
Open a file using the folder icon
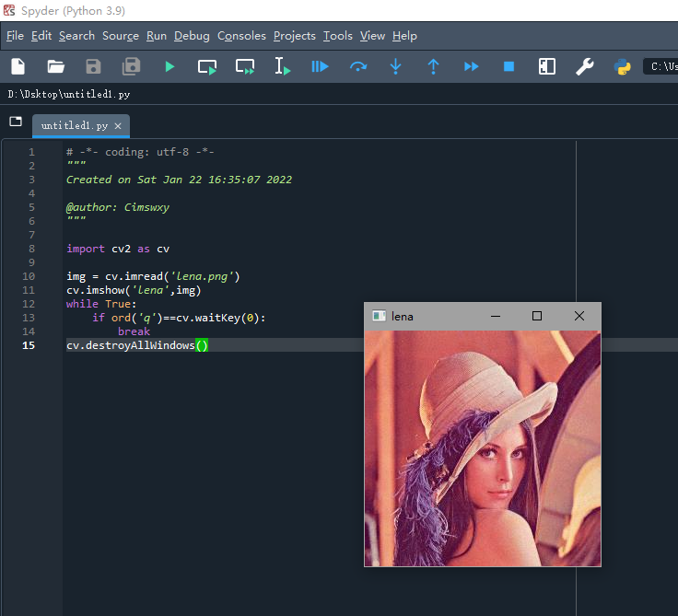point(56,66)
